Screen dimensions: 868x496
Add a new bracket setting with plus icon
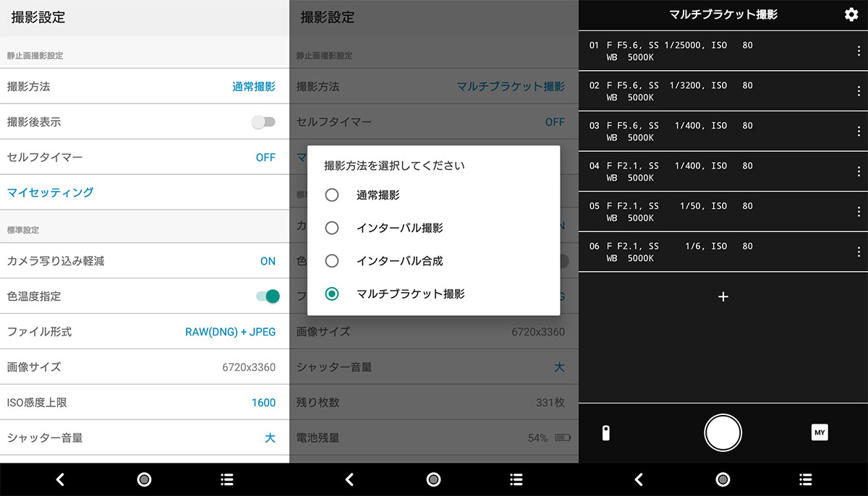pos(723,296)
